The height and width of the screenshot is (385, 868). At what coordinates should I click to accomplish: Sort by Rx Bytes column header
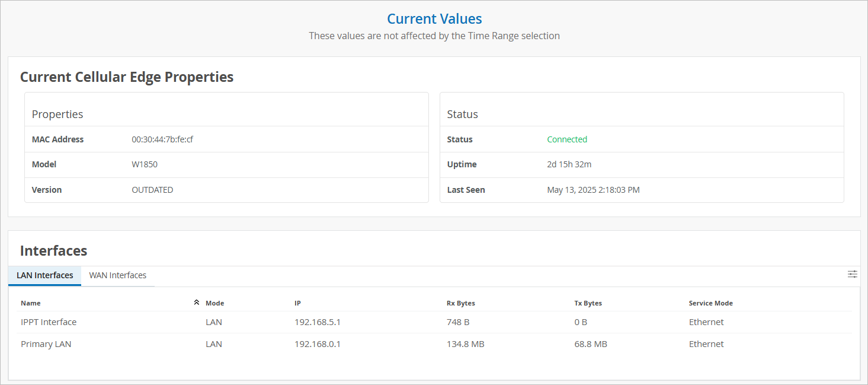(460, 303)
